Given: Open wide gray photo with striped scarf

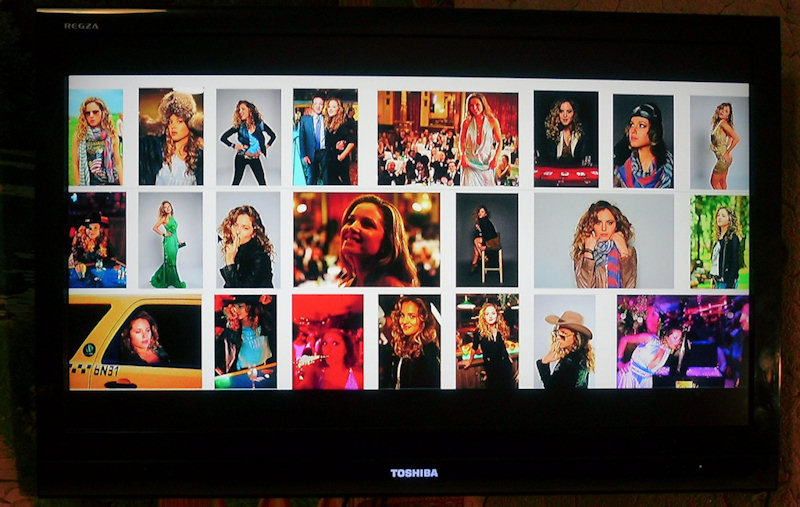Looking at the screenshot, I should coord(604,241).
